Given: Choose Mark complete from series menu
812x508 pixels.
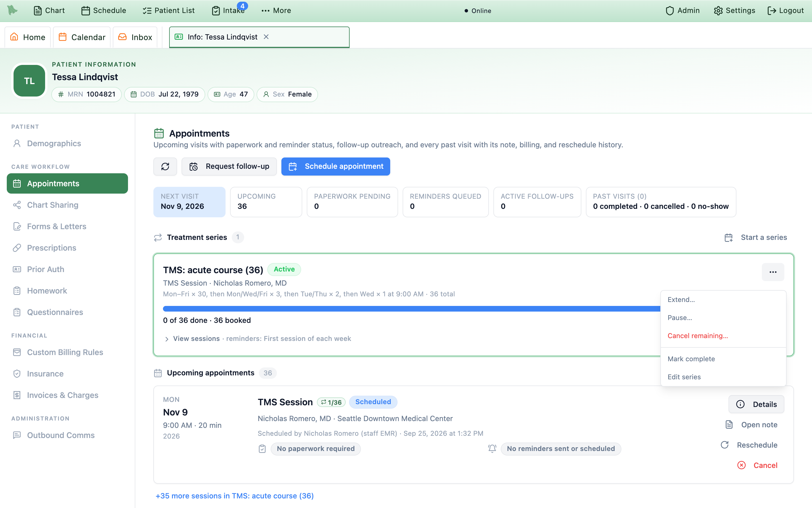Looking at the screenshot, I should pos(723,359).
